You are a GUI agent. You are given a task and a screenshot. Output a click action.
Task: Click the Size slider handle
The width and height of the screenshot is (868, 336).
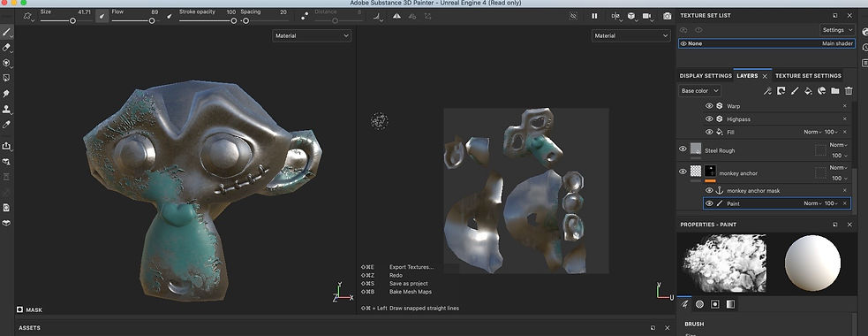tap(72, 21)
